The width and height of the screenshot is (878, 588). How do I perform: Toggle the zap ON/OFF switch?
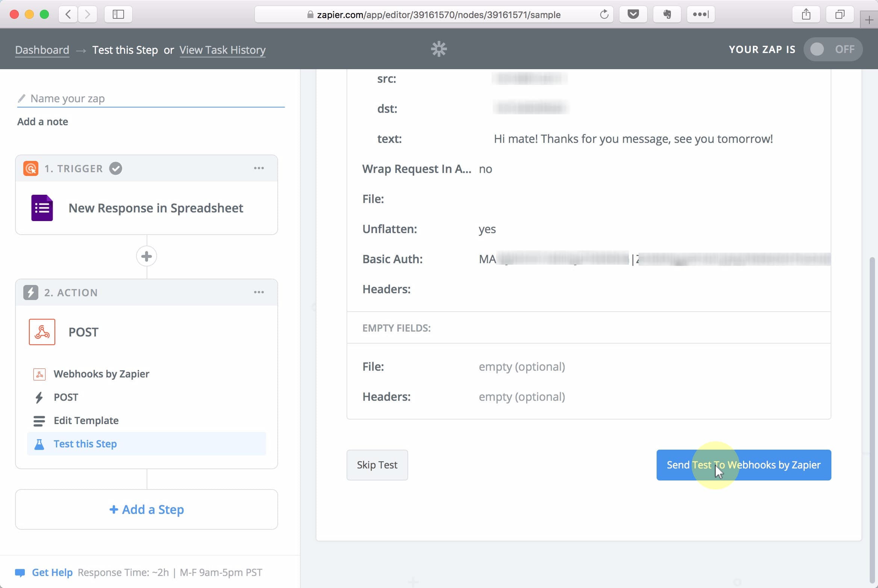(833, 49)
